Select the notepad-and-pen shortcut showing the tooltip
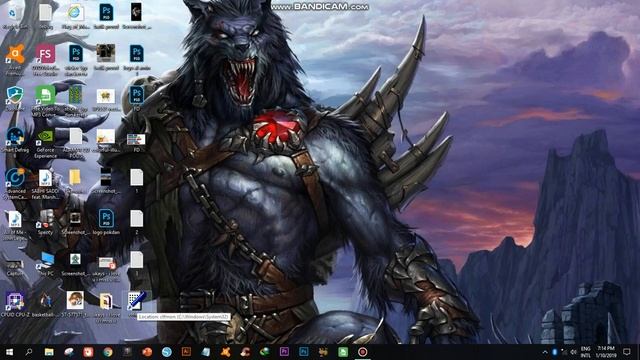 click(136, 301)
